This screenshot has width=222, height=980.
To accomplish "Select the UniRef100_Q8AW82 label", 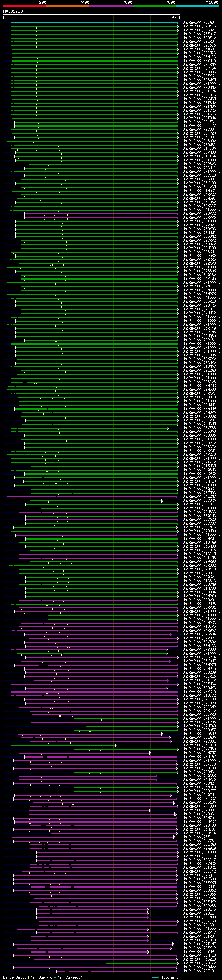I will pyautogui.click(x=199, y=145).
